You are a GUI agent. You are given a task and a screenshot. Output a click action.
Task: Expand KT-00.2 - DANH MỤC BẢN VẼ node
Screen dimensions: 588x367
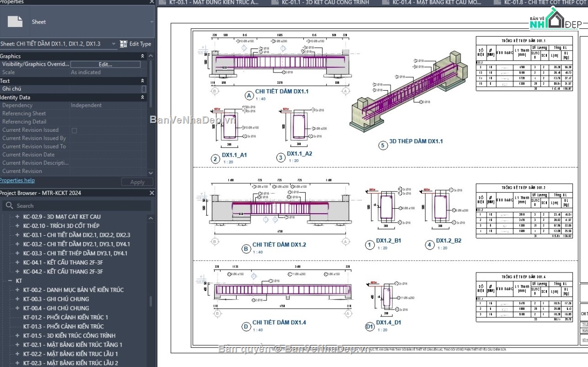pos(18,290)
